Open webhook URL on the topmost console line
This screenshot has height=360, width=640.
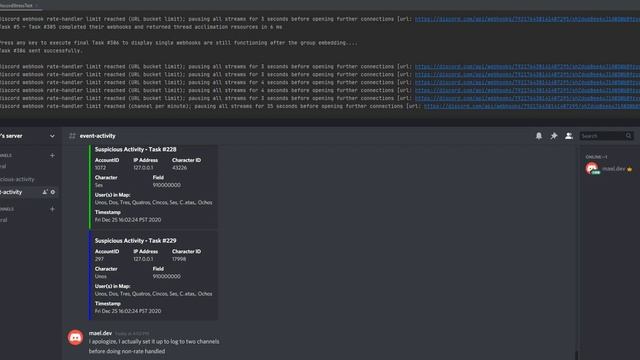[x=527, y=19]
